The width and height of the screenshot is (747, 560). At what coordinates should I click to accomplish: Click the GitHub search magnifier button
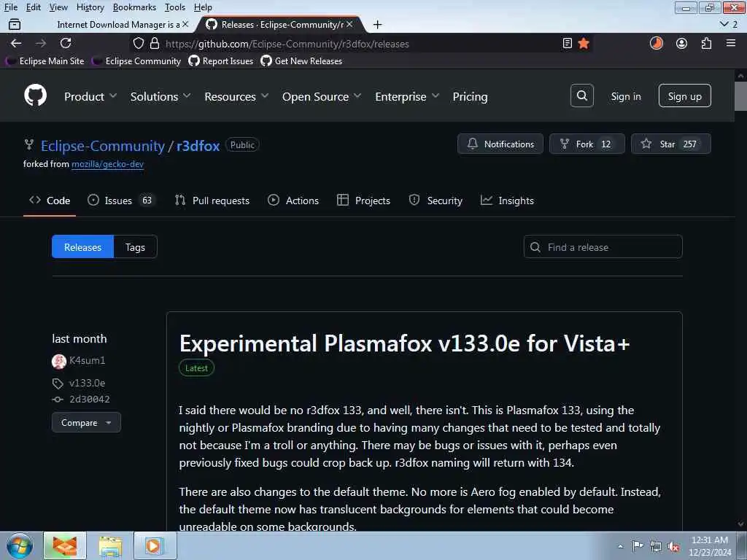(581, 96)
